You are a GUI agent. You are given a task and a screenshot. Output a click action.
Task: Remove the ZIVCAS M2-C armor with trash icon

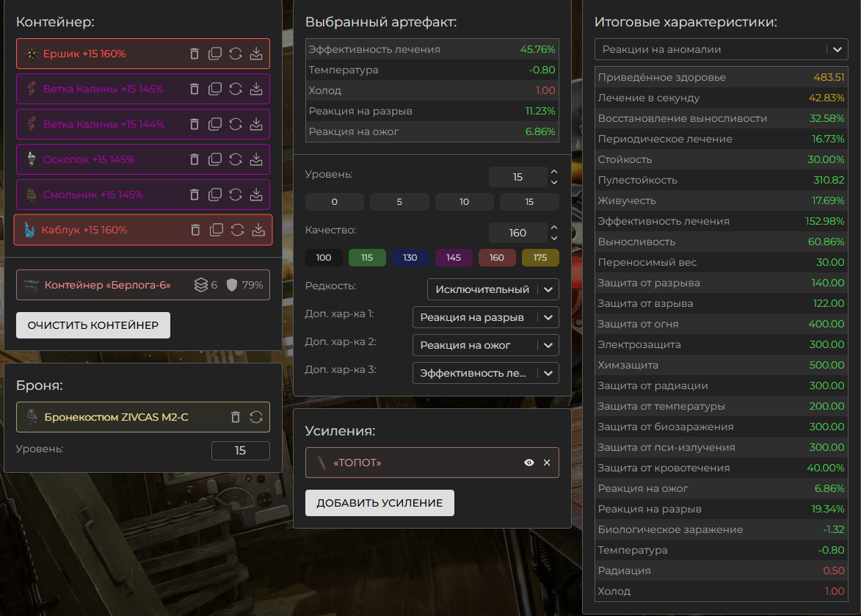click(x=236, y=417)
